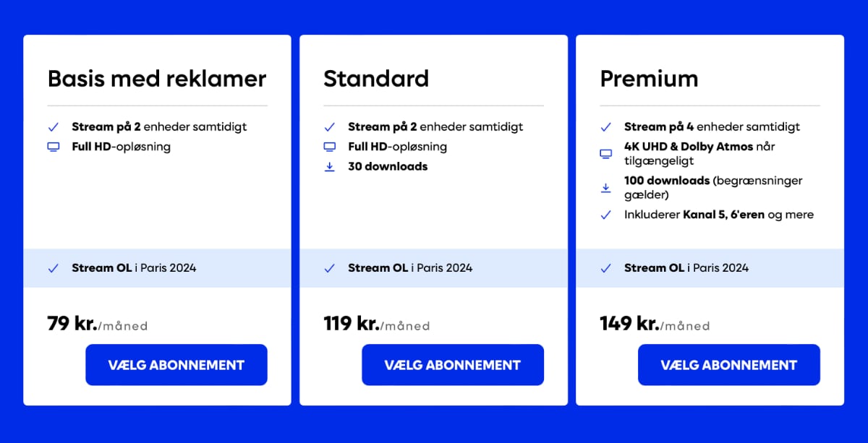Viewport: 868px width, 443px height.
Task: Click the Basis med reklamer heading
Action: pos(157,78)
